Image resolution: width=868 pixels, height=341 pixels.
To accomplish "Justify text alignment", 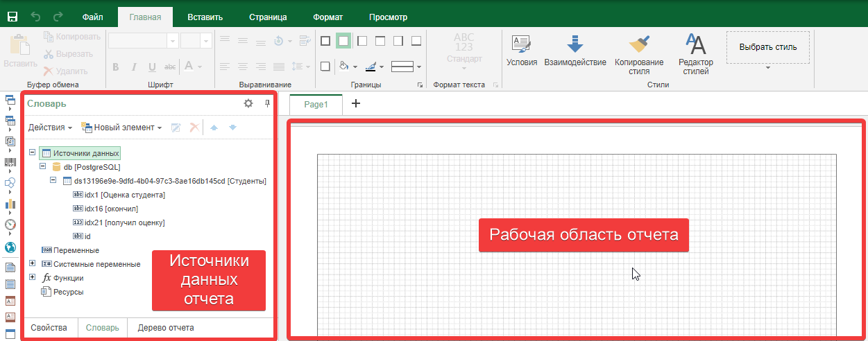I will (278, 67).
